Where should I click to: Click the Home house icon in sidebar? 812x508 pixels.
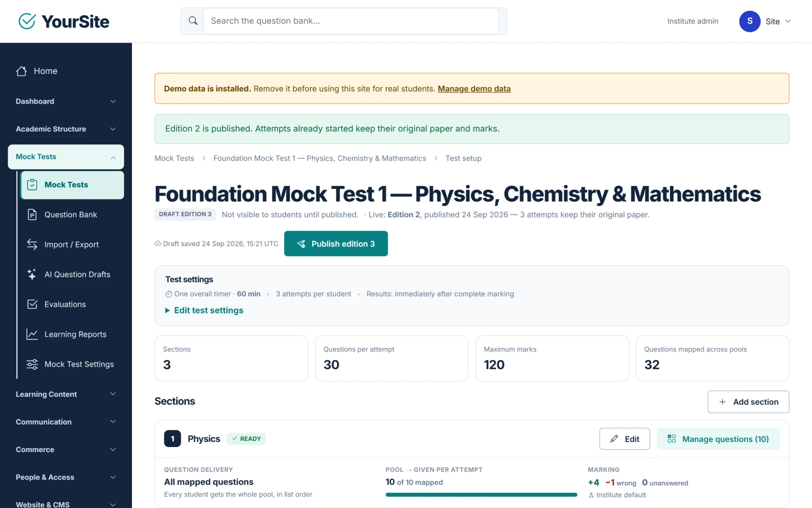[x=21, y=71]
